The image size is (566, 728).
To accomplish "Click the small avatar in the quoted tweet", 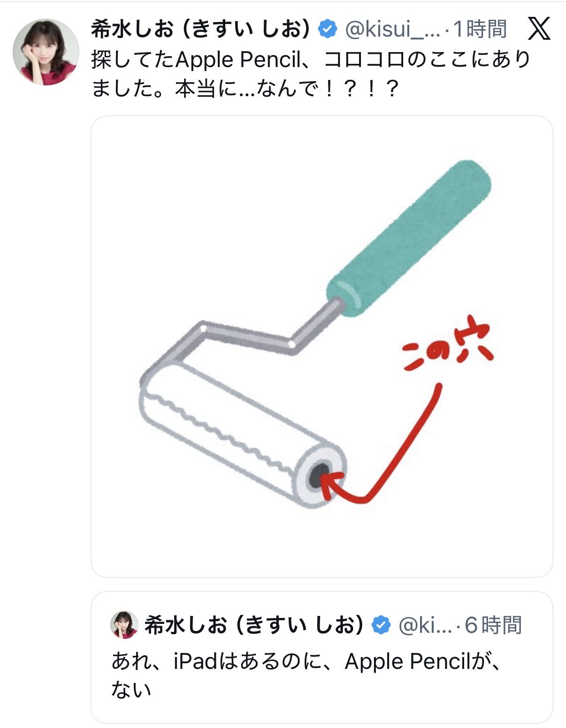I will pos(124,625).
